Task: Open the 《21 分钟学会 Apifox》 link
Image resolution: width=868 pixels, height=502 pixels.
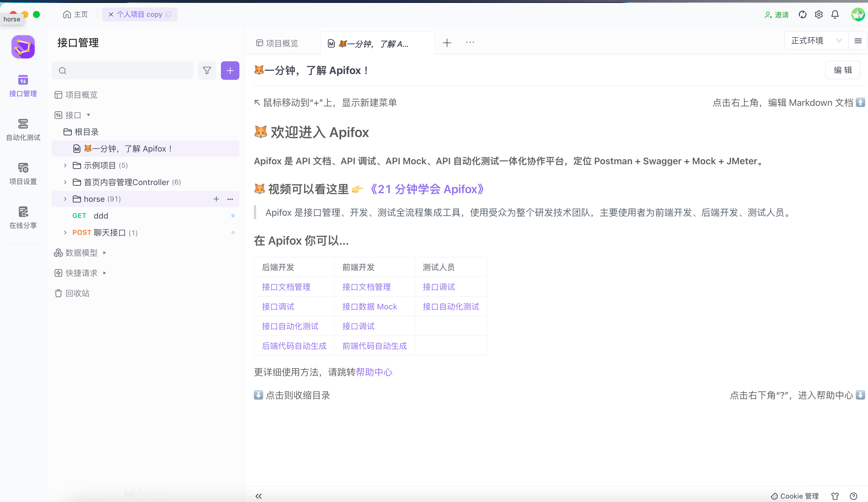Action: coord(427,189)
